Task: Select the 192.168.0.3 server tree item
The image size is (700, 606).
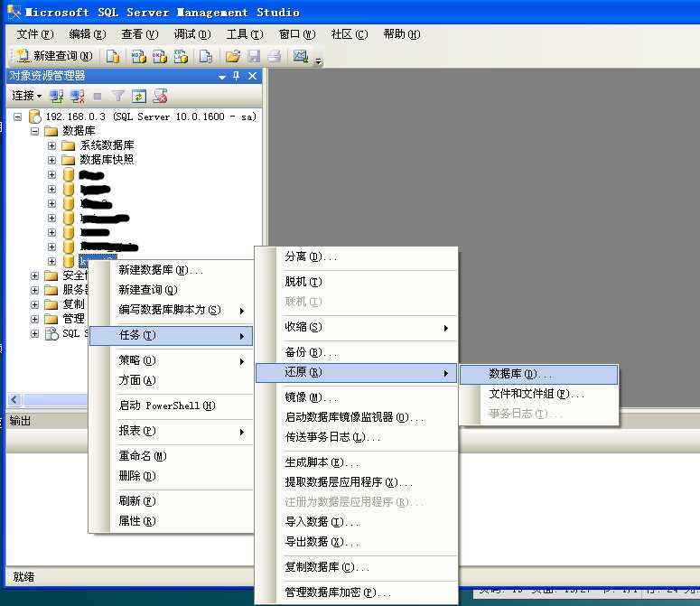Action: (151, 117)
